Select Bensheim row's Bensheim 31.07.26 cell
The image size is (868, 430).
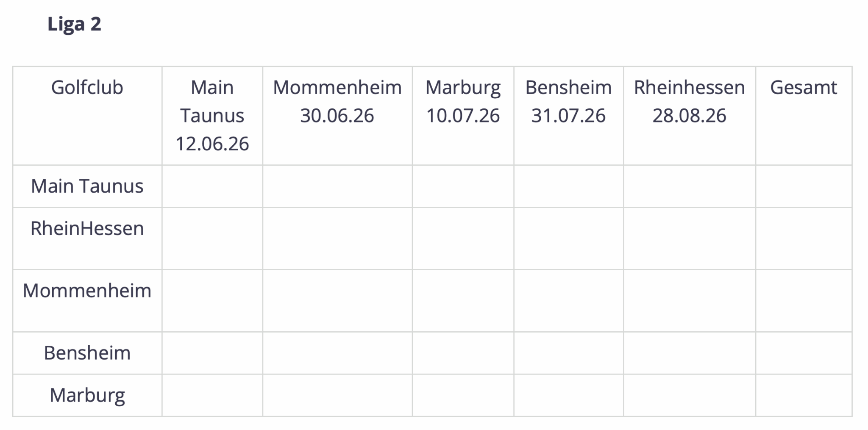(568, 353)
